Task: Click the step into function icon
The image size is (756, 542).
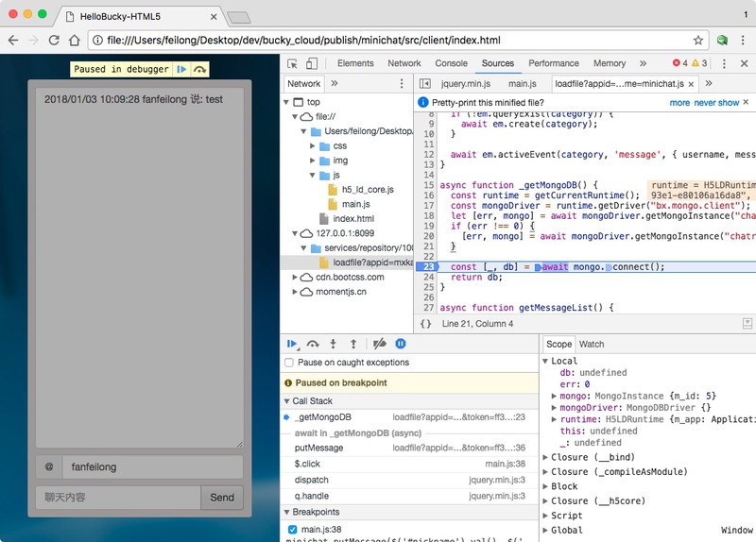Action: click(x=333, y=345)
